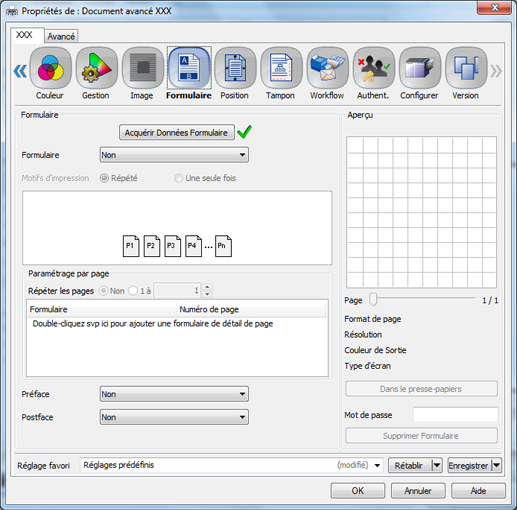Click the Annuler button
The image size is (517, 510).
coord(418,491)
